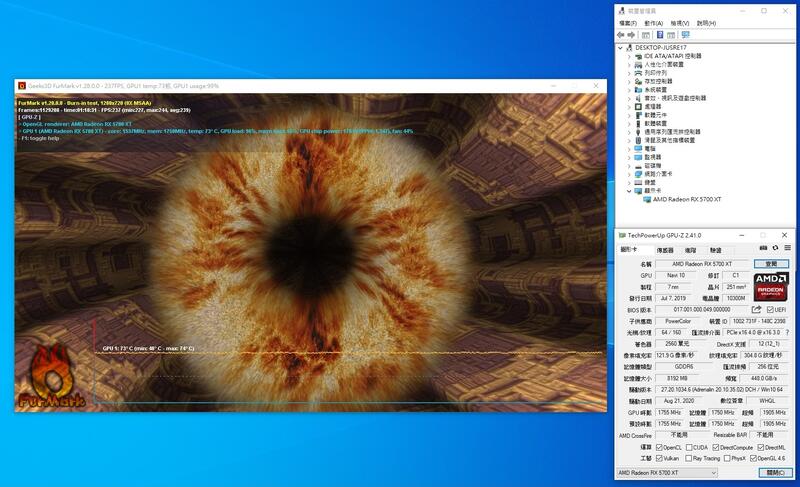Expand the 軟體元件 (software components) chevron

[629, 115]
